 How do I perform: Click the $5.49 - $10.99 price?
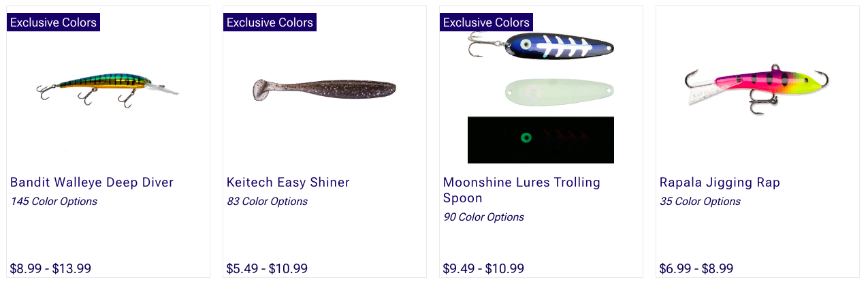point(267,268)
